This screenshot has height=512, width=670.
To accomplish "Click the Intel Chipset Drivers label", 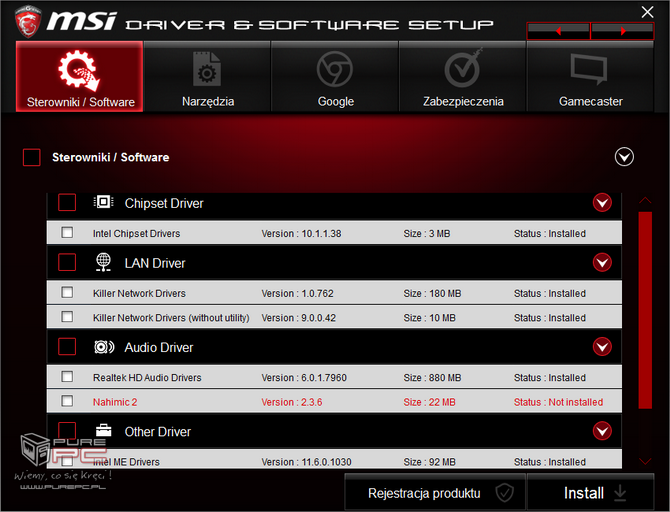I will [x=136, y=234].
